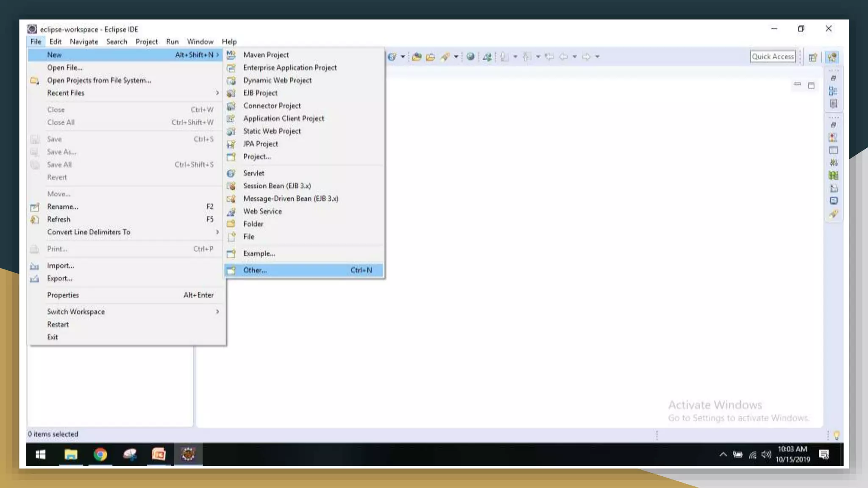Viewport: 868px width, 488px height.
Task: Click the web browser globe toolbar icon
Action: (x=470, y=57)
